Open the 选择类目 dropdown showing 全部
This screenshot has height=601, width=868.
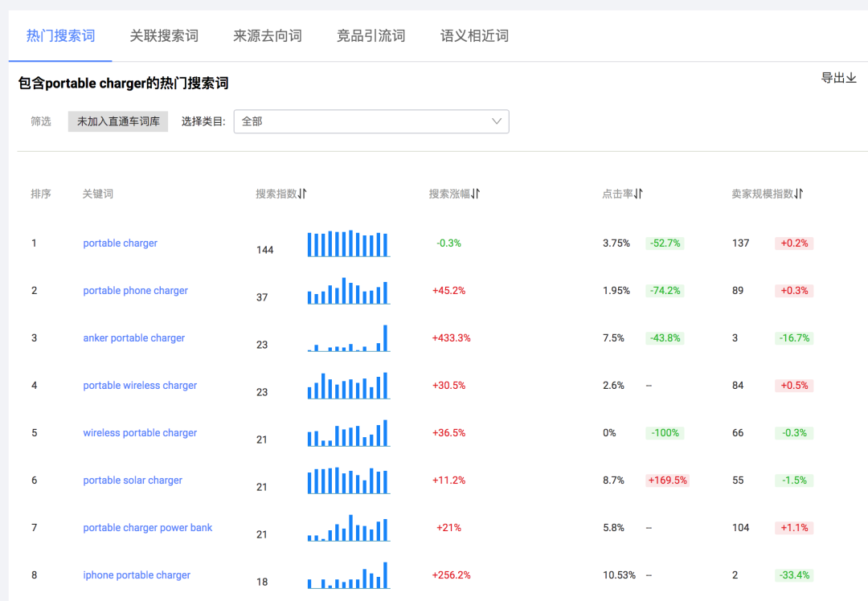(x=370, y=121)
